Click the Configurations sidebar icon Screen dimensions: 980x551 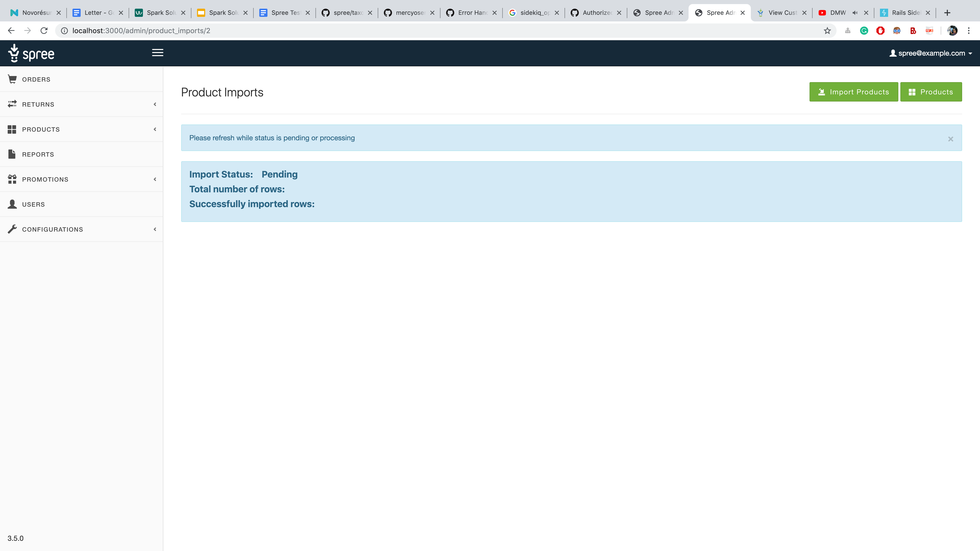click(x=13, y=229)
